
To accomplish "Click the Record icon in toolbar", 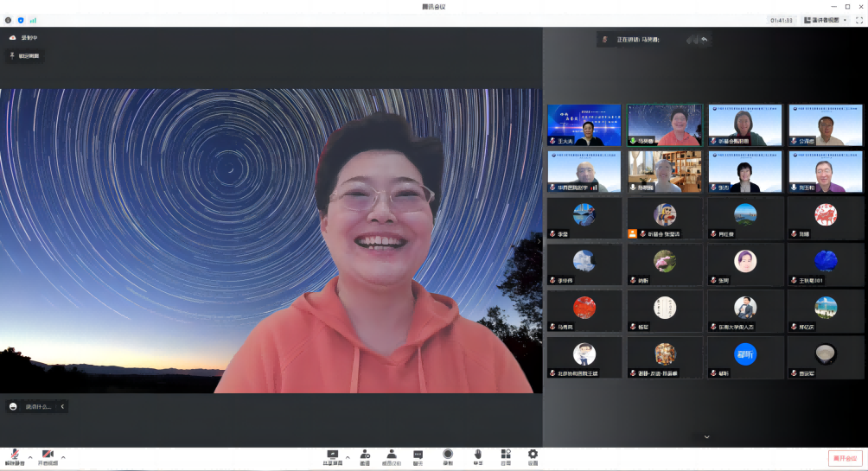I will (448, 455).
